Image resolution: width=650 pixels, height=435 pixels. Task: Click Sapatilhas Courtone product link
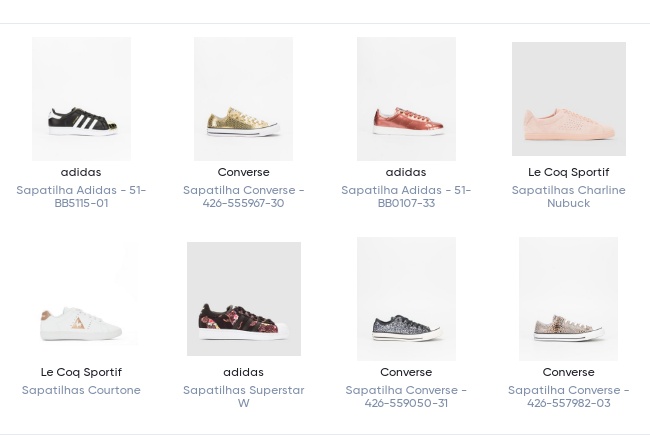pos(81,390)
